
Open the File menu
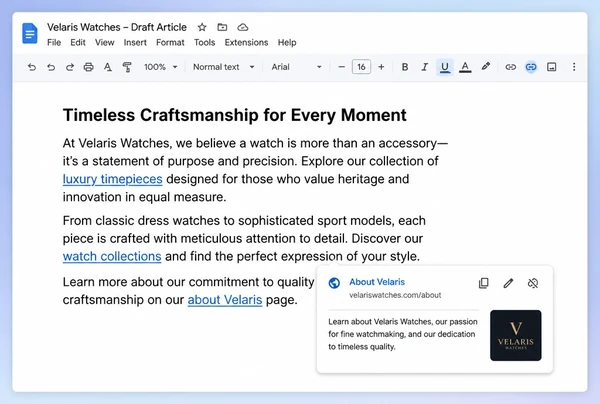(54, 42)
